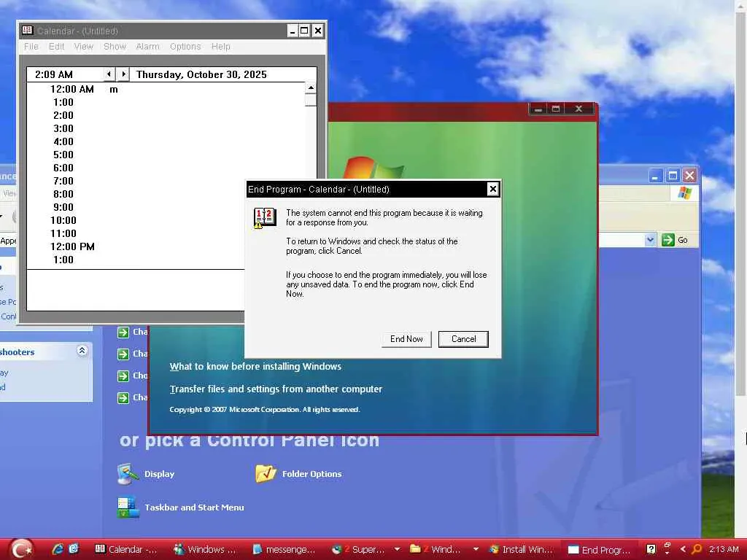Click End Now in End Program dialog
Image resolution: width=747 pixels, height=560 pixels.
(406, 339)
